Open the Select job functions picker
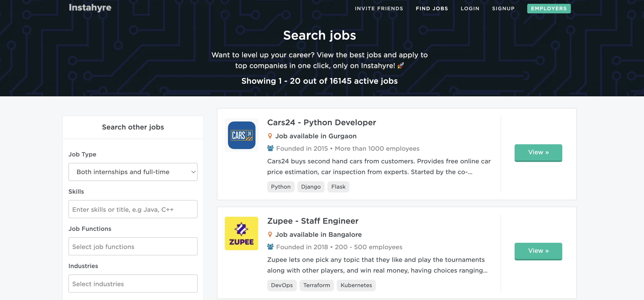Viewport: 644px width, 300px height. (x=133, y=246)
